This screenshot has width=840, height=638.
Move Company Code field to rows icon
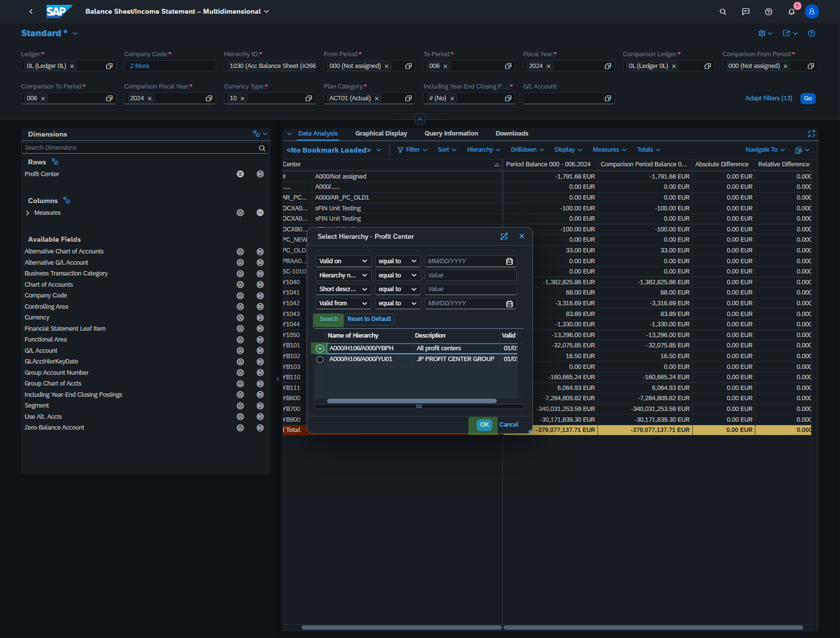[240, 296]
